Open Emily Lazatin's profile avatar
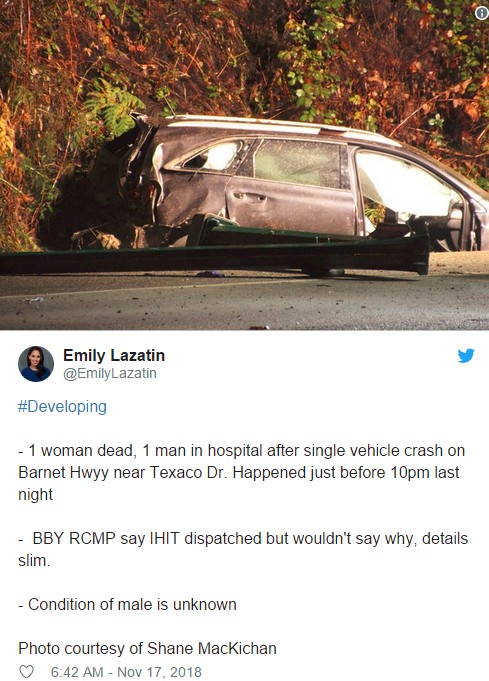This screenshot has width=489, height=681. coord(36,364)
